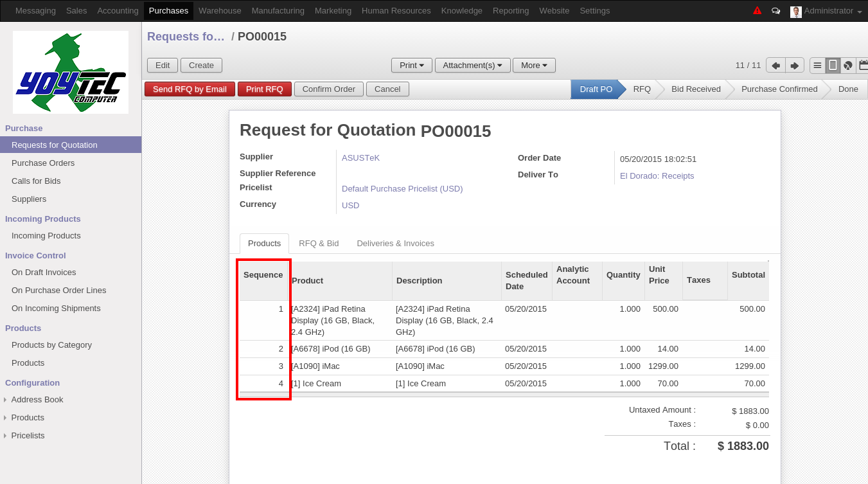Open the Website menu
868x484 pixels.
coord(554,11)
